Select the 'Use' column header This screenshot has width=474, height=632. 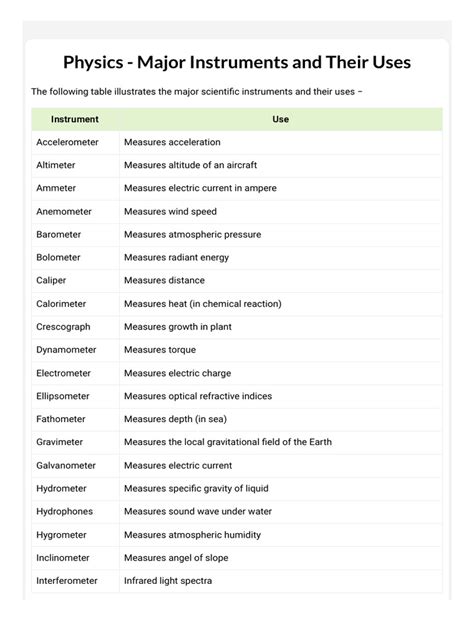281,119
